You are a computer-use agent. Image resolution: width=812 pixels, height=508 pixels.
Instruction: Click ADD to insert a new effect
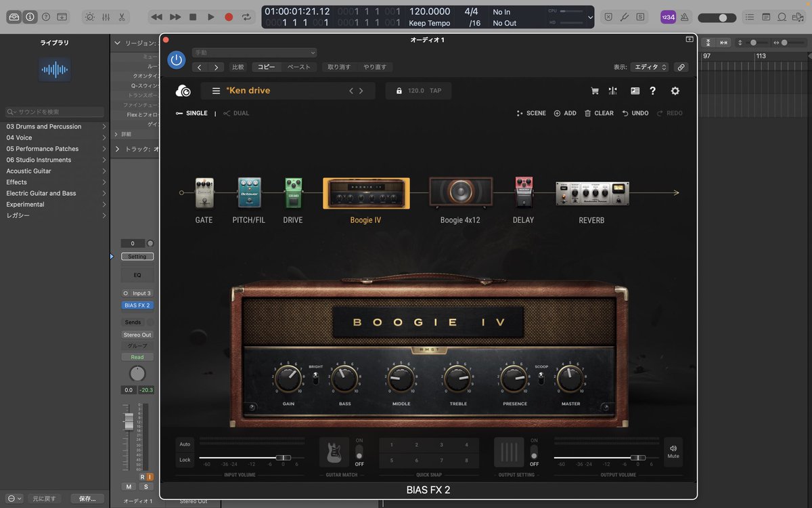pos(565,113)
